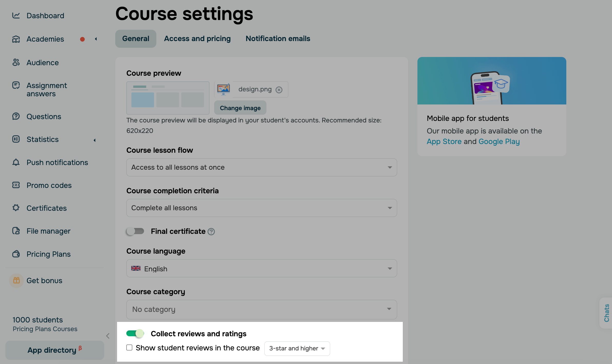This screenshot has height=364, width=612.
Task: Expand the Academies submenu arrow
Action: [x=96, y=39]
